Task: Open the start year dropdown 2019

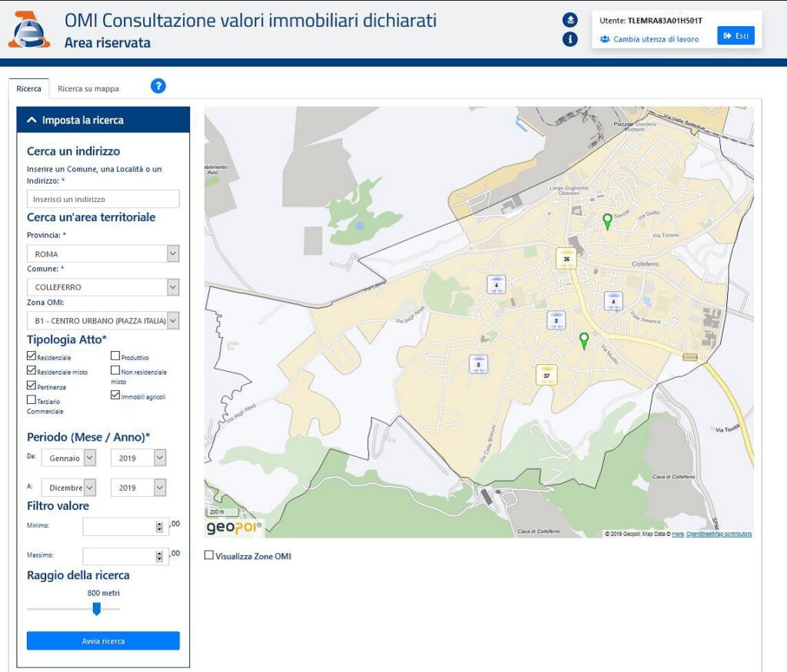Action: click(x=138, y=458)
